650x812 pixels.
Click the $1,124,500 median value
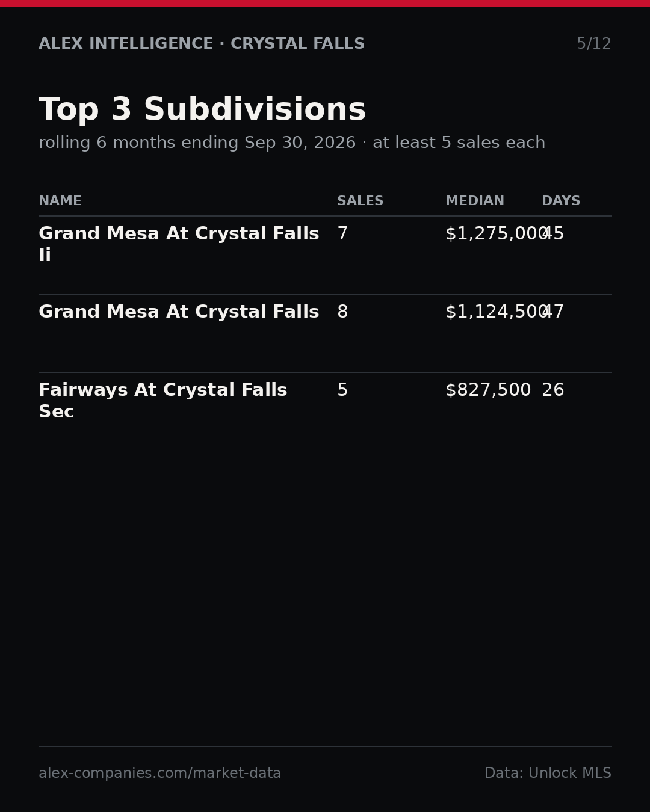click(497, 312)
